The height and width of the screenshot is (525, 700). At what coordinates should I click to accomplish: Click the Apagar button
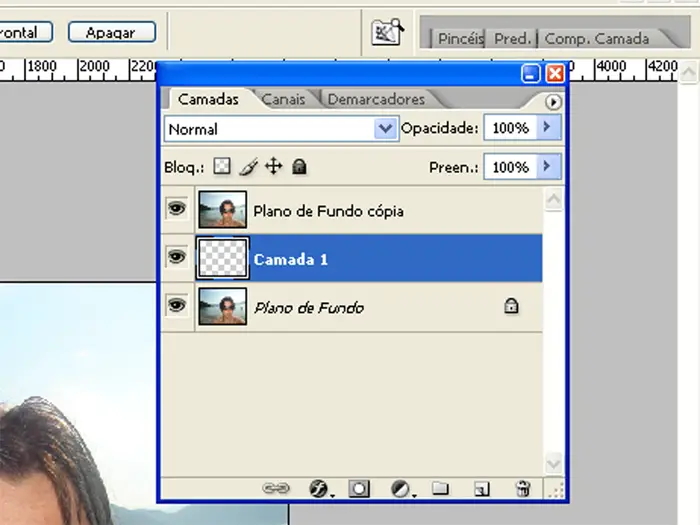tap(112, 32)
